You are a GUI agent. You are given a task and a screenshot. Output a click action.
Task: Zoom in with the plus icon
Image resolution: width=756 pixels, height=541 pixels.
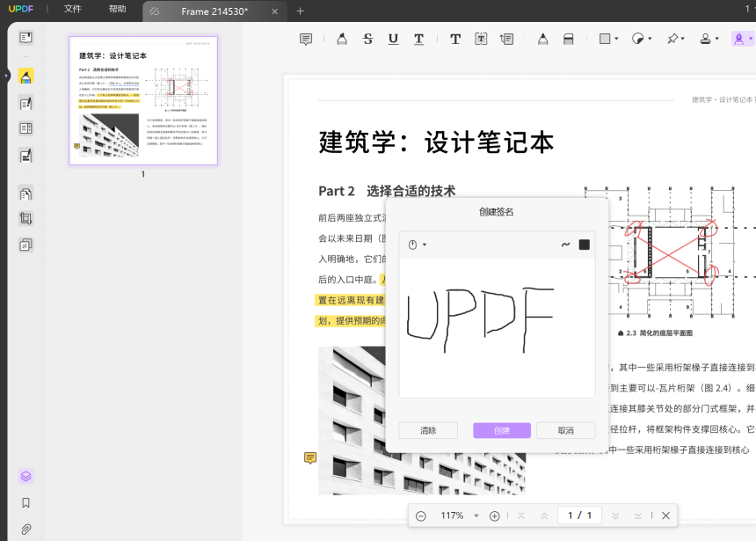[495, 515]
